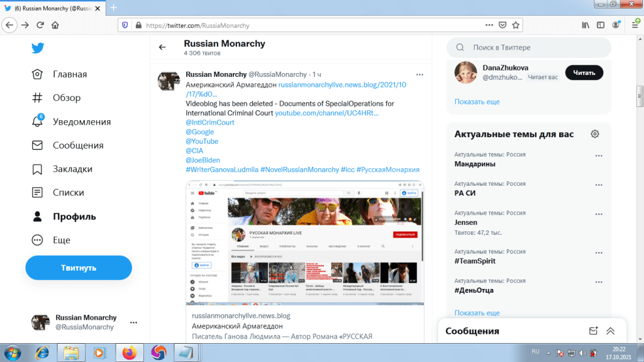Image resolution: width=644 pixels, height=362 pixels.
Task: Open Windows Start button
Action: coord(13,353)
